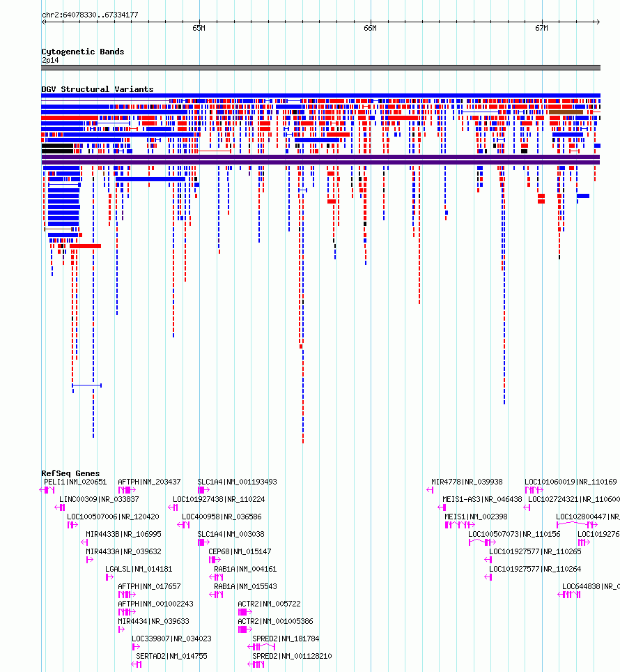Image resolution: width=620 pixels, height=672 pixels.
Task: Click the LOC100507073|NR_110156 gene label
Action: pyautogui.click(x=514, y=534)
